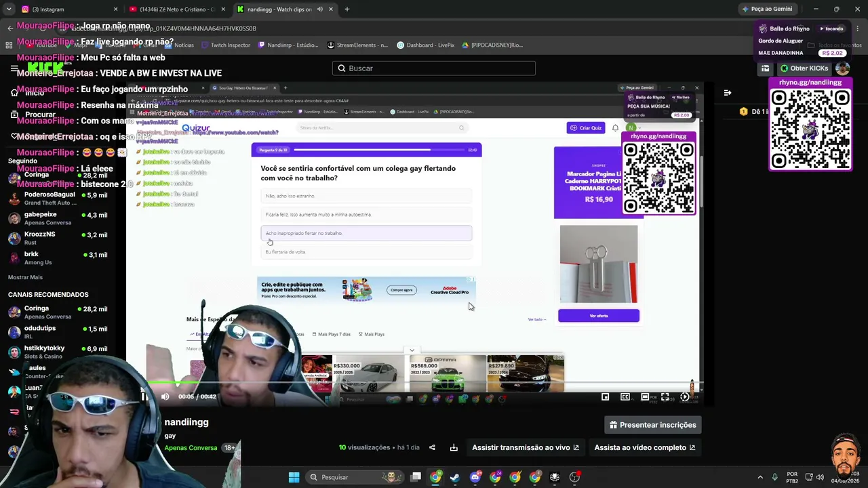Image resolution: width=868 pixels, height=488 pixels.
Task: Open Discord from the taskbar
Action: [x=475, y=477]
